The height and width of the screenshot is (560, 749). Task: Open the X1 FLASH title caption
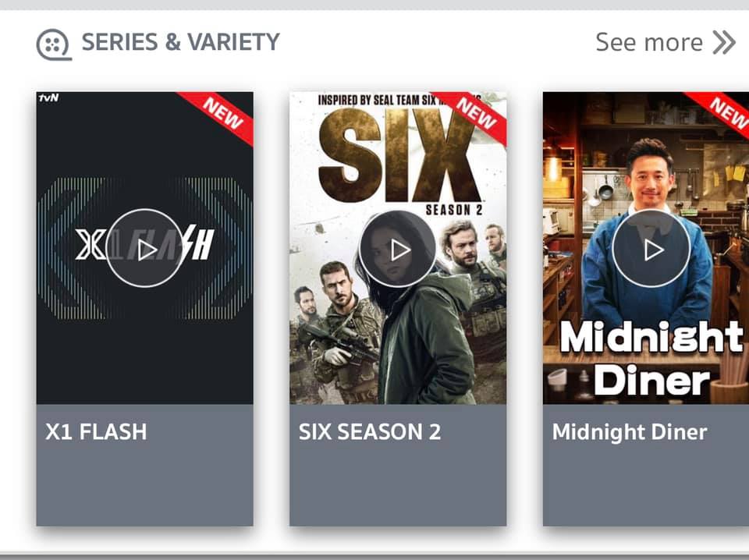pos(96,431)
